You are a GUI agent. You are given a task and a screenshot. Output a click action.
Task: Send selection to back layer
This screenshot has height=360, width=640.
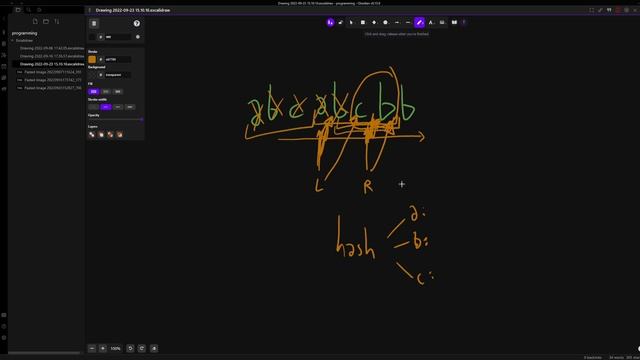pyautogui.click(x=92, y=134)
